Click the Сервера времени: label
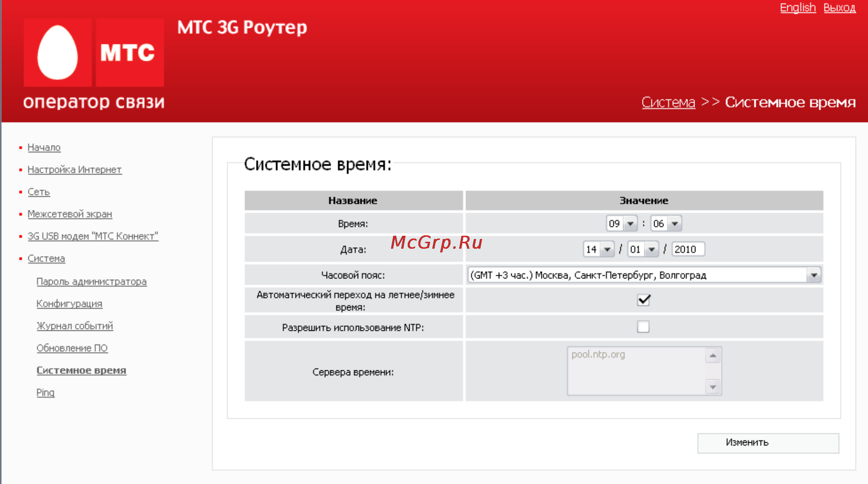Viewport: 868px width, 484px height. click(x=353, y=372)
